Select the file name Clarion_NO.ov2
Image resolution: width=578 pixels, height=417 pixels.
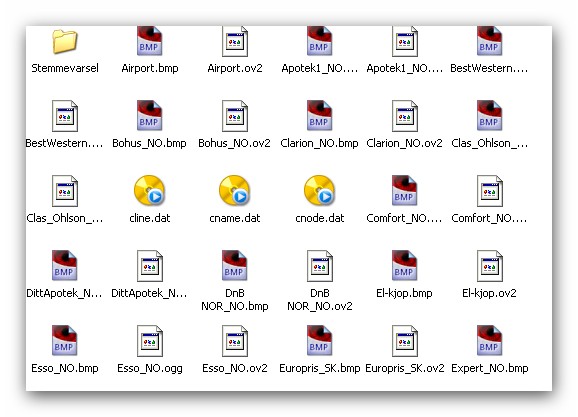404,143
